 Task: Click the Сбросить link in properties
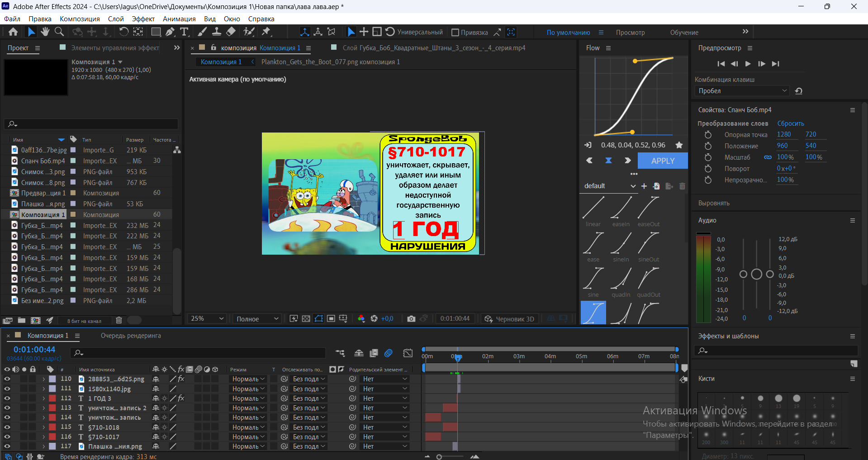tap(790, 123)
